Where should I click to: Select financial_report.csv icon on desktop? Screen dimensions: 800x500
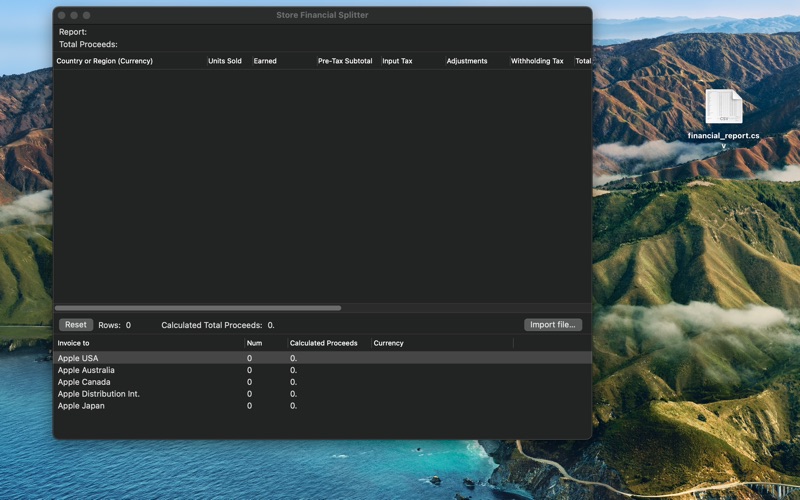[x=723, y=107]
